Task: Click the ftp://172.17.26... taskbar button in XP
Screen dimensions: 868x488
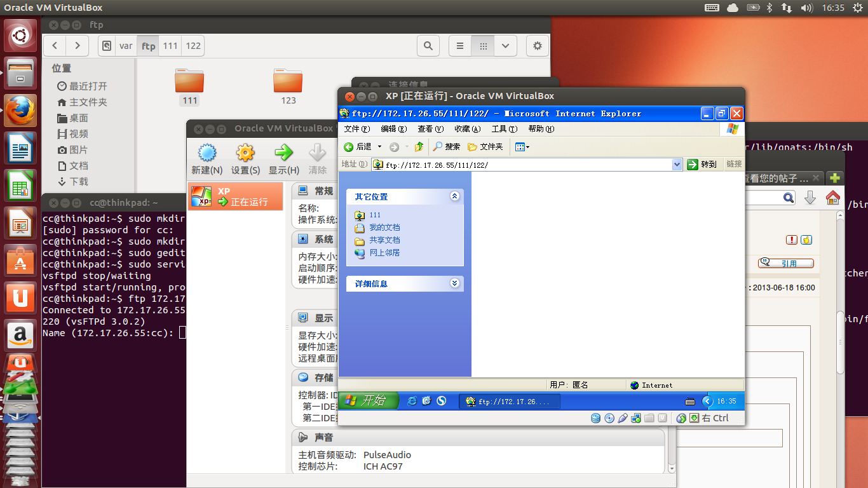Action: pos(510,402)
